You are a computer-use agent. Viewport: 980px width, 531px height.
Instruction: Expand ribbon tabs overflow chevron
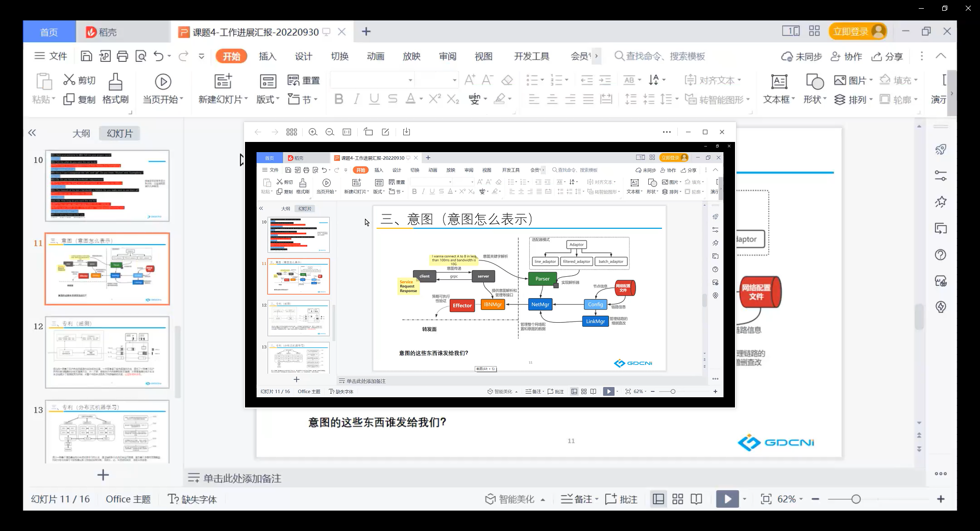pos(596,56)
